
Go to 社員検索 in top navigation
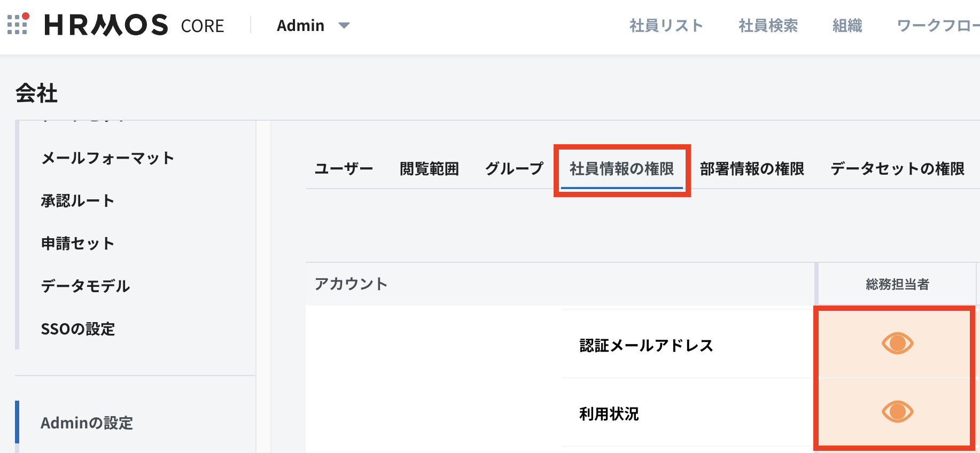[768, 26]
